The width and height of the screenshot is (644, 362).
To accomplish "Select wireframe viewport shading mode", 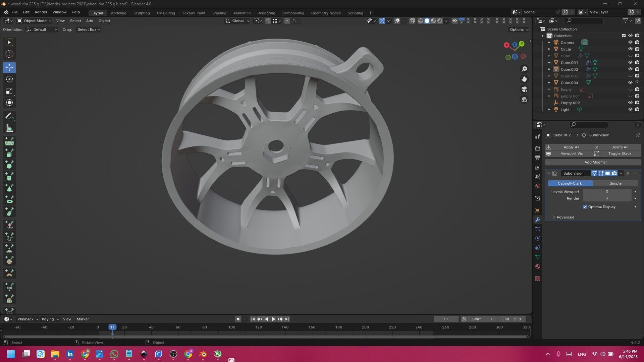I will pyautogui.click(x=421, y=21).
